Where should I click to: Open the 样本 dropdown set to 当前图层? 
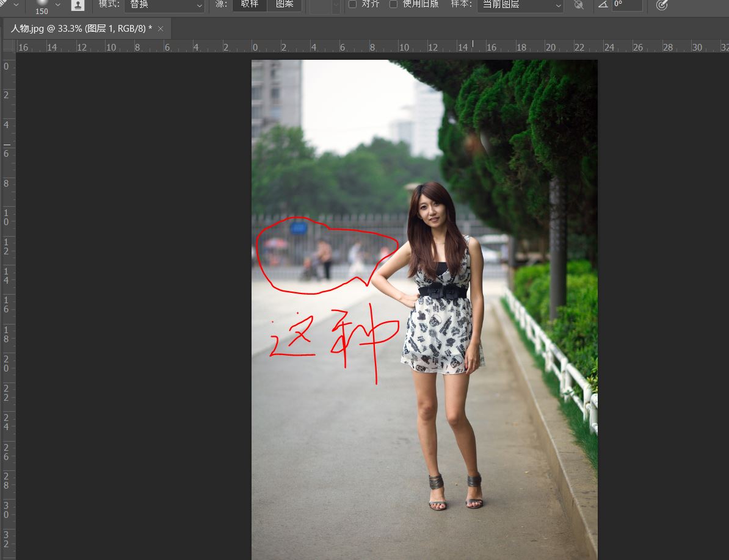click(x=520, y=5)
